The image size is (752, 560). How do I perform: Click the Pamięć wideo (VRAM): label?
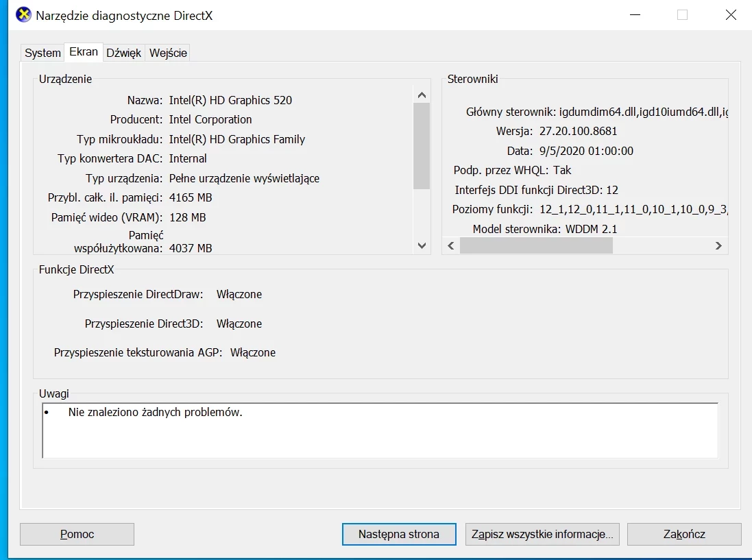(x=107, y=217)
